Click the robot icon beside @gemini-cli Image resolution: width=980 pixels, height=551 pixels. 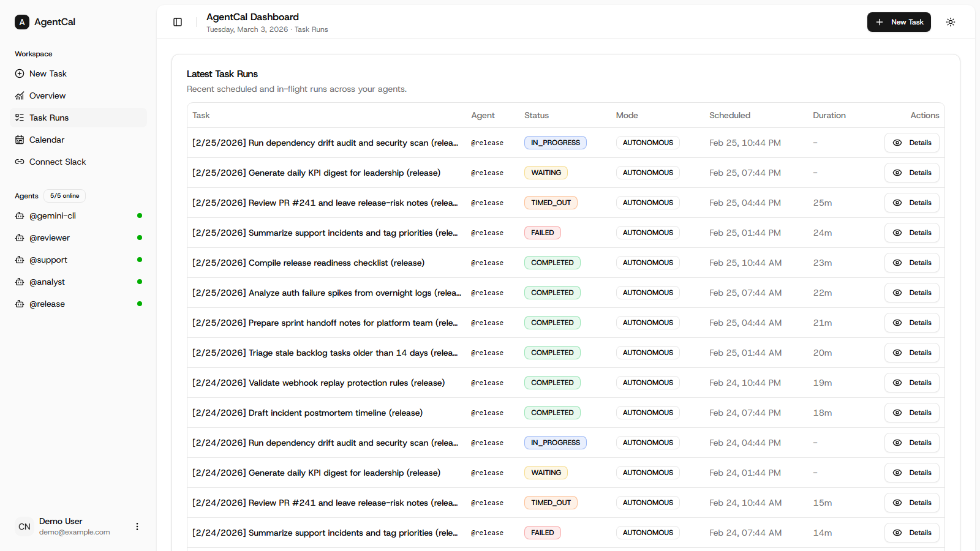tap(20, 216)
